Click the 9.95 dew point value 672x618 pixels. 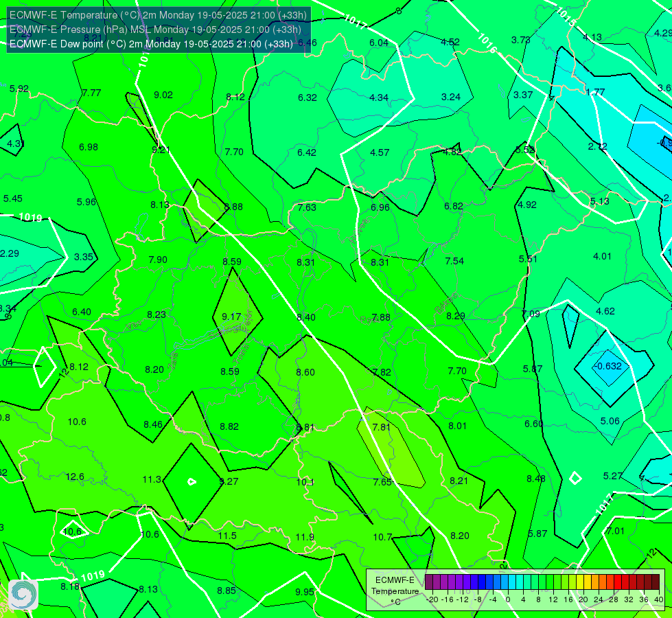click(305, 593)
